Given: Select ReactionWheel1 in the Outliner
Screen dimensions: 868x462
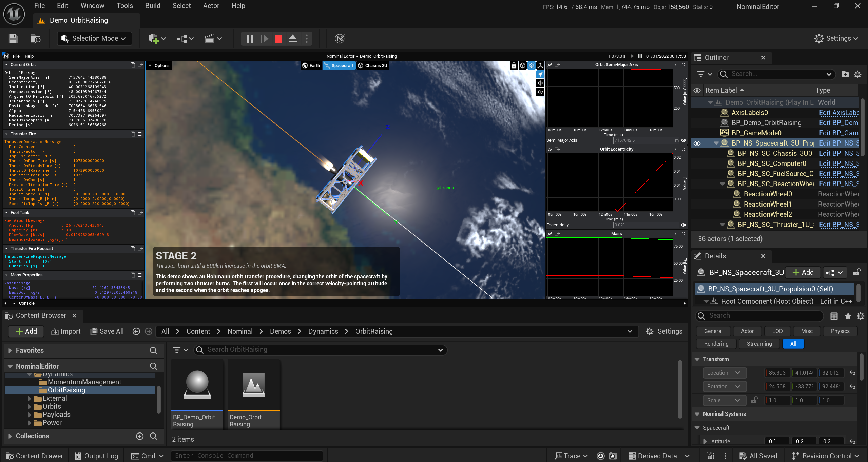Looking at the screenshot, I should pyautogui.click(x=767, y=204).
